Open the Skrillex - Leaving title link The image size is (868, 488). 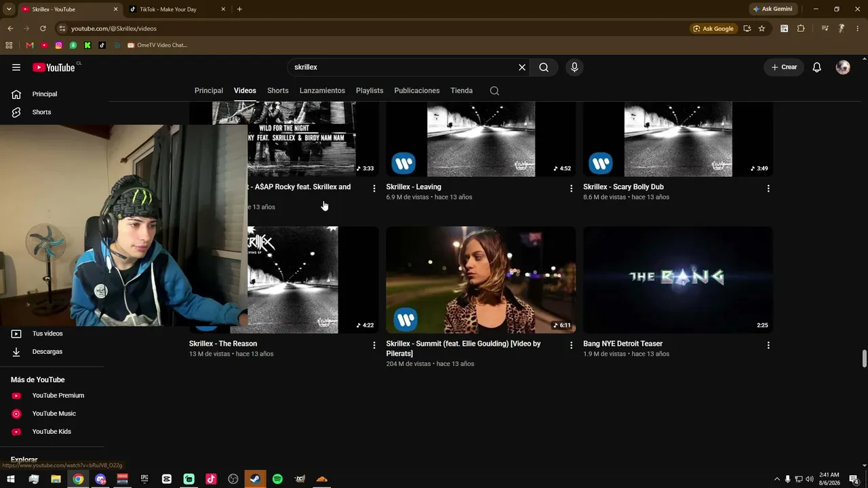tap(414, 187)
